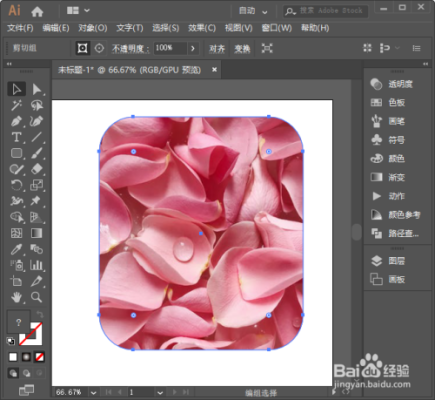Select the Hand tool
435x400 pixels.
16,297
